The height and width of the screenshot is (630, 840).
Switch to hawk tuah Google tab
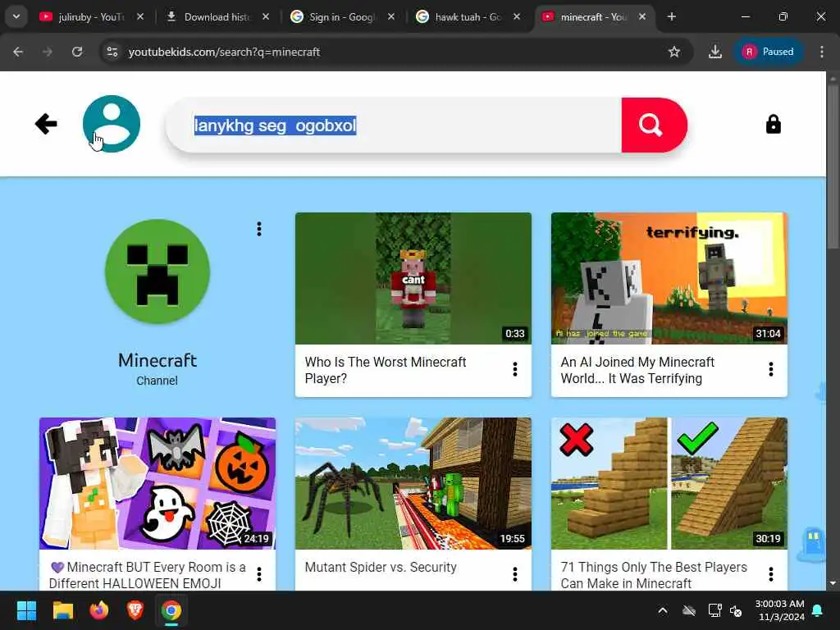467,16
